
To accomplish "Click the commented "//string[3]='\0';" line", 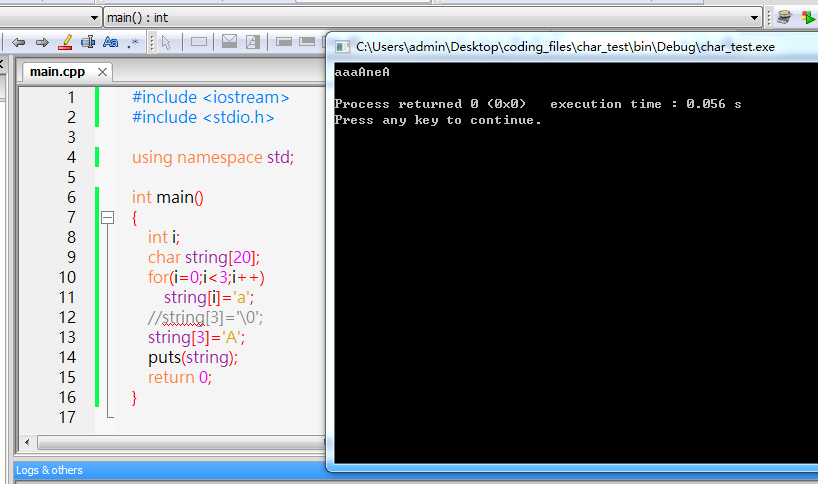I will coord(206,318).
